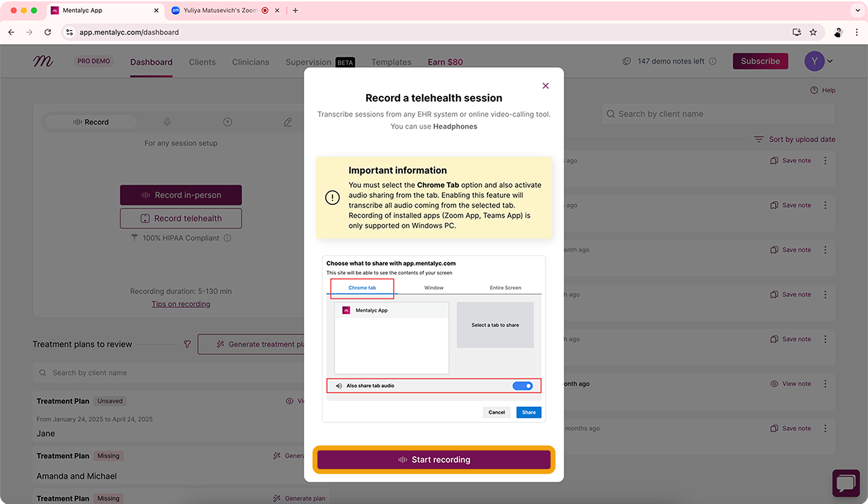The width and height of the screenshot is (868, 504).
Task: Click the demo notes info icon
Action: tap(713, 61)
